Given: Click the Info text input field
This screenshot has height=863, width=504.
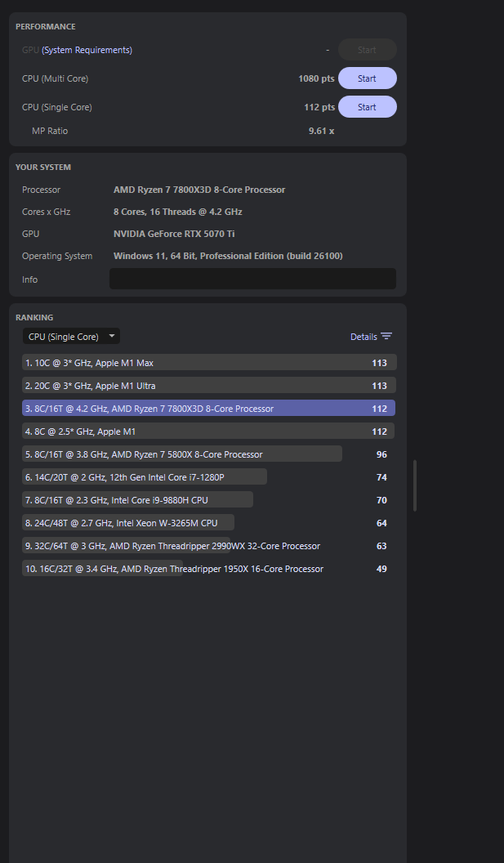Looking at the screenshot, I should [252, 279].
